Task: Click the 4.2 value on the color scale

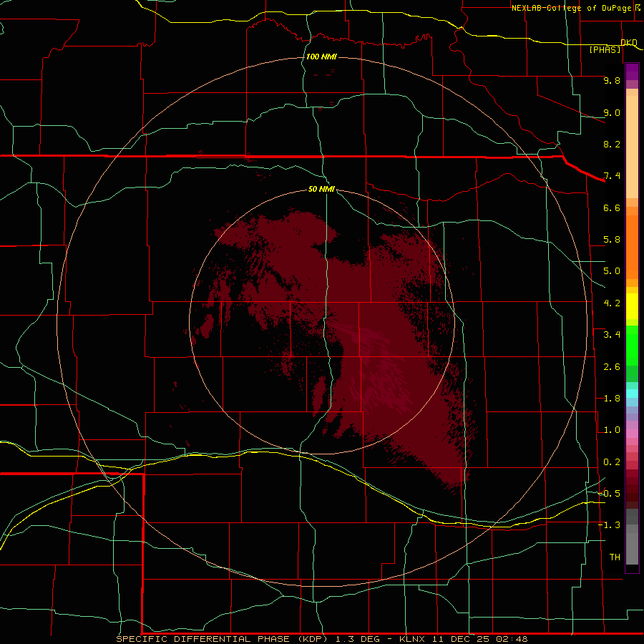Action: [612, 303]
